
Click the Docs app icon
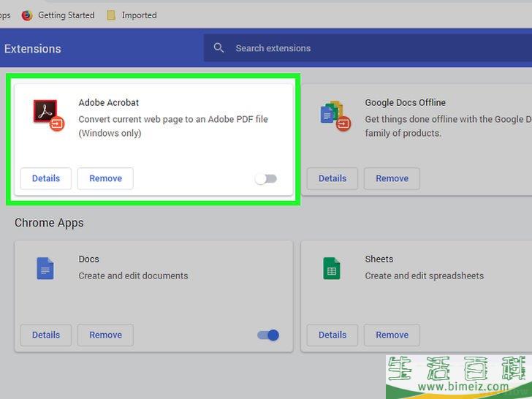[45, 268]
